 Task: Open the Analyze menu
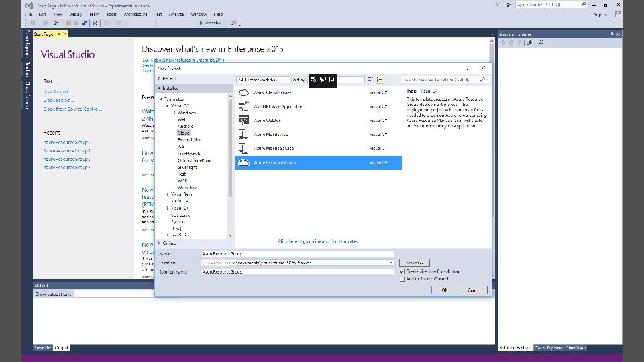click(176, 14)
